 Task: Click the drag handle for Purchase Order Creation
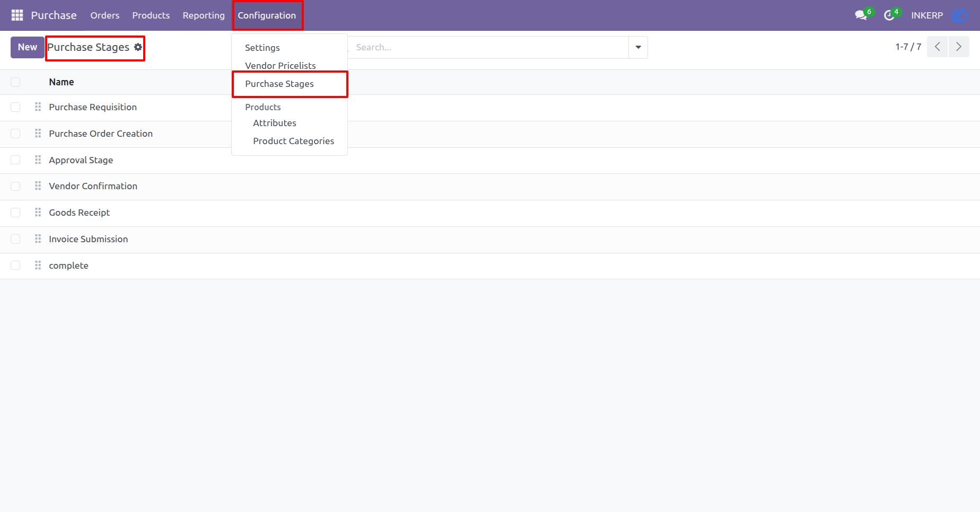[x=38, y=134]
